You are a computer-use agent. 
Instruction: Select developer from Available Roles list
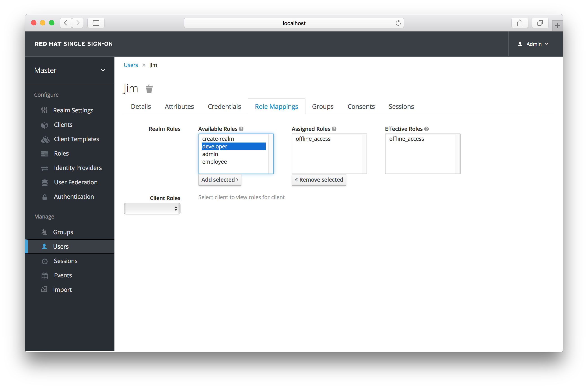[x=233, y=146]
